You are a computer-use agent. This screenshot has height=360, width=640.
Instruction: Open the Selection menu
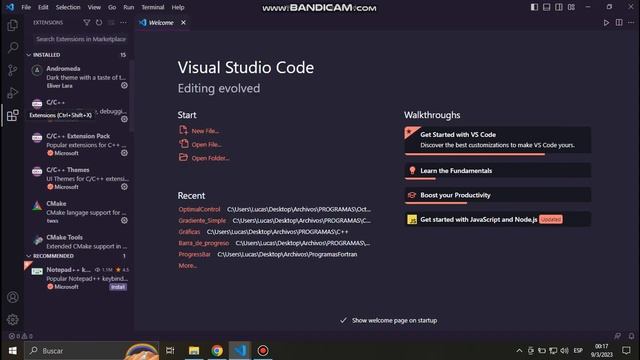coord(68,7)
